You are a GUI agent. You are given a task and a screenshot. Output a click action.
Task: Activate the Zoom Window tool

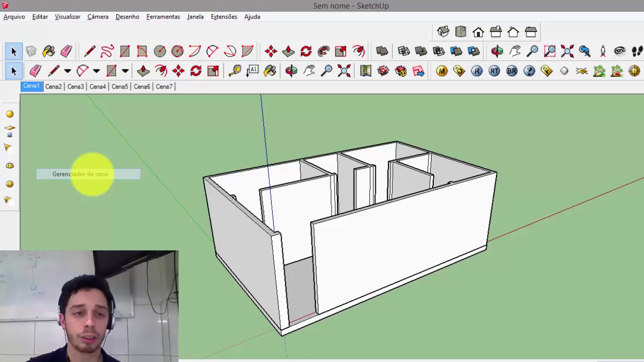550,51
